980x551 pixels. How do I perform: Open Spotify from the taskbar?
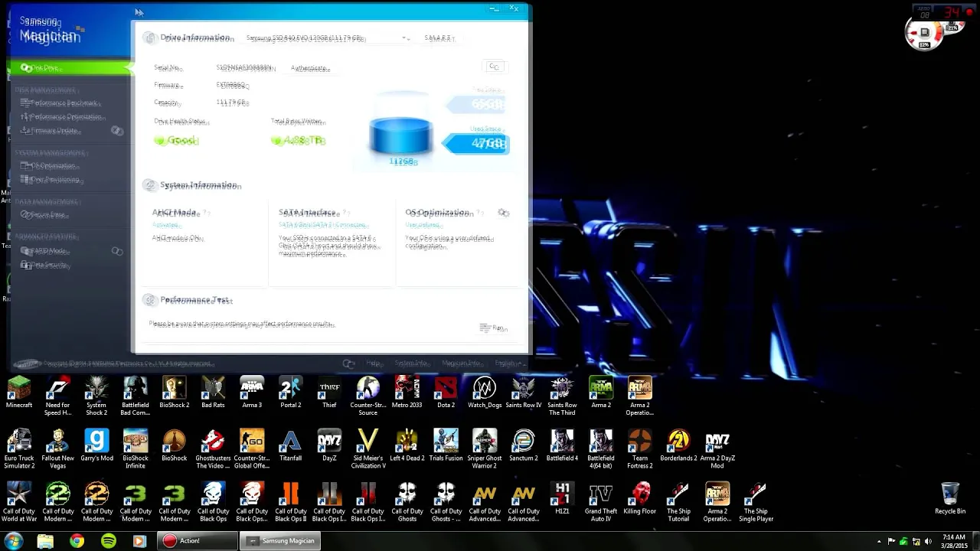(x=108, y=541)
